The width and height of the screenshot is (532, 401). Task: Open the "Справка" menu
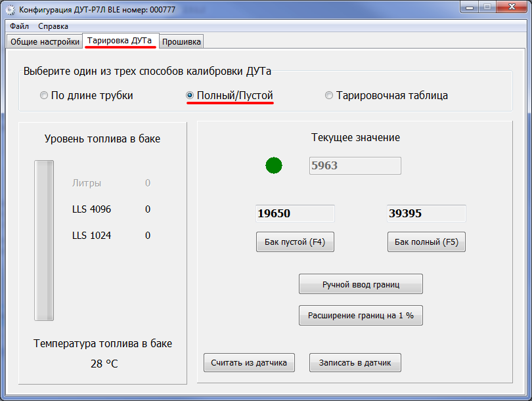coord(53,26)
